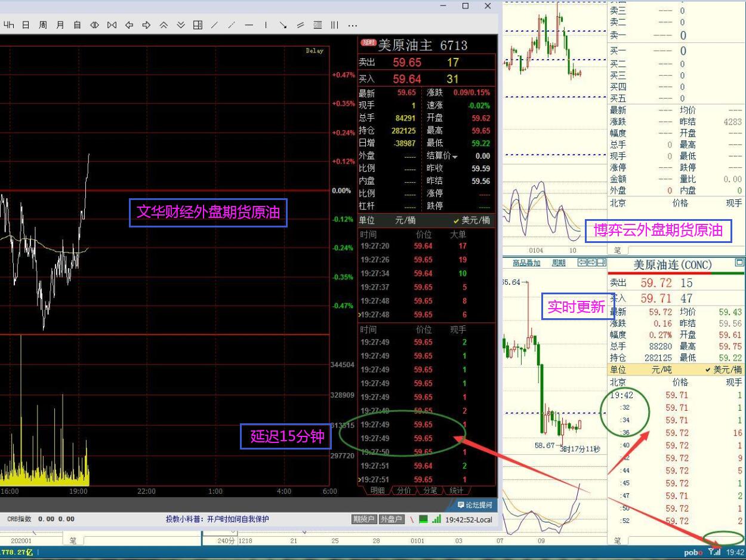This screenshot has width=746, height=560.
Task: Expand the 结算价 dropdown arrow
Action: (455, 156)
